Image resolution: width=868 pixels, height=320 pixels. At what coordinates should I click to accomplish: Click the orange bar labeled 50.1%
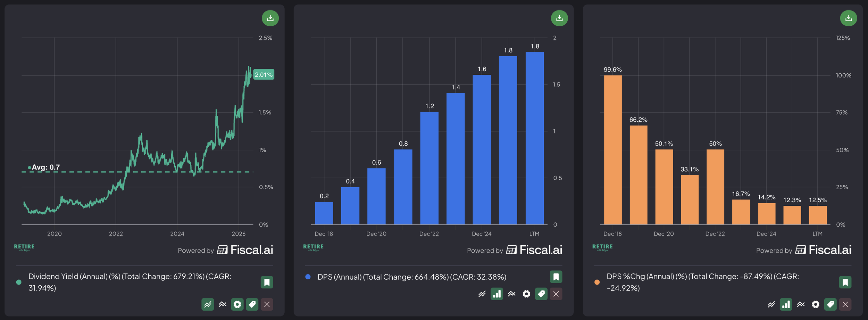664,187
